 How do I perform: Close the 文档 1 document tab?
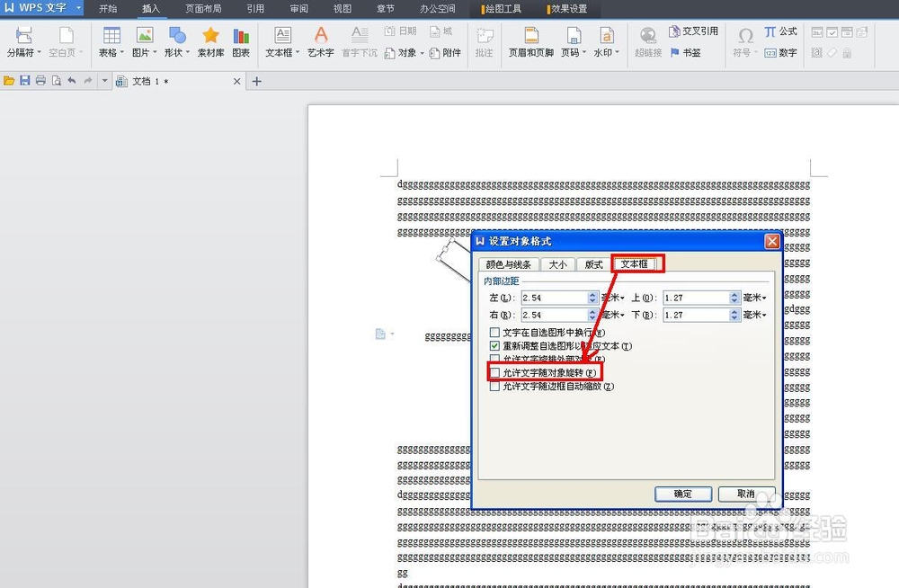(236, 82)
